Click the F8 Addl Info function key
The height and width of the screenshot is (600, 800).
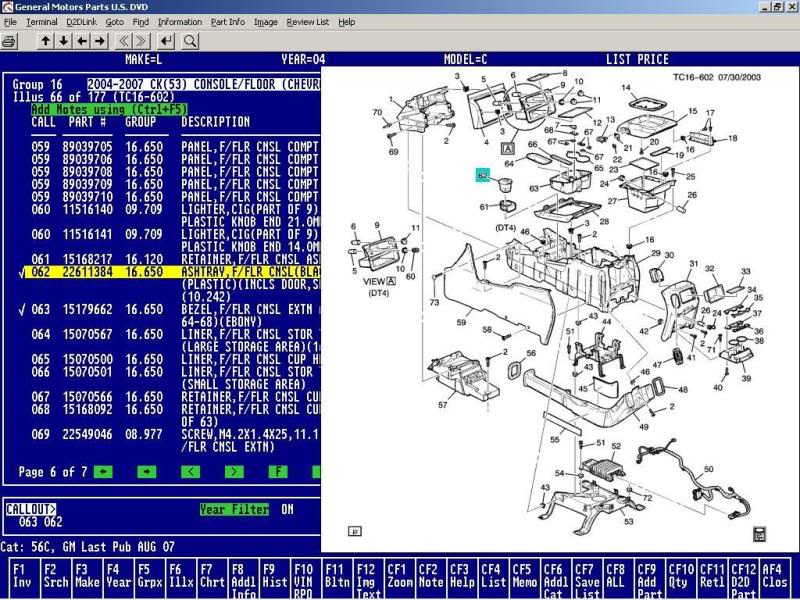coord(244,579)
